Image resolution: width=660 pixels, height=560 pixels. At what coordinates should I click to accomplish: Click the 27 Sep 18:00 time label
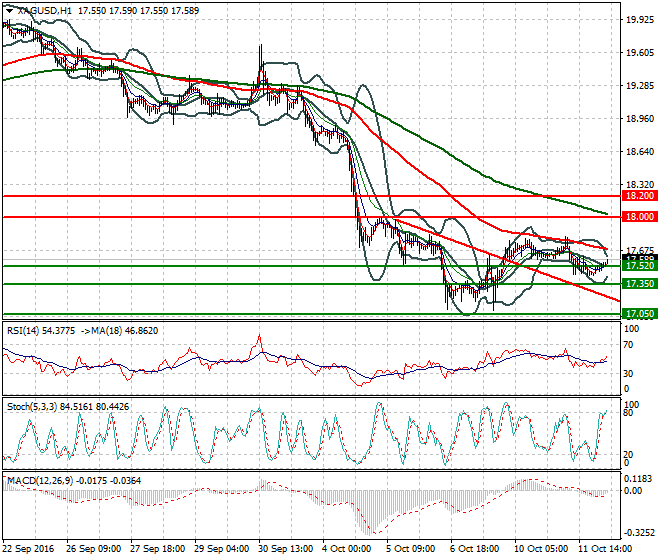pos(157,549)
